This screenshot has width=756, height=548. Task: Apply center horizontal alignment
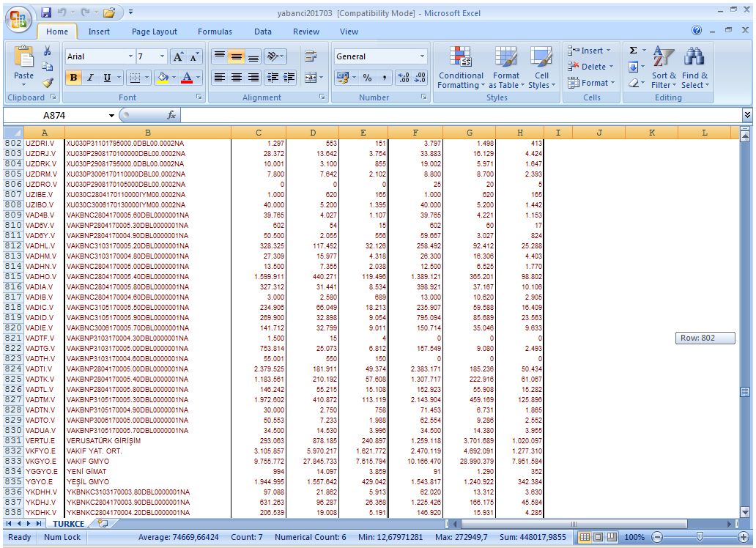point(236,77)
